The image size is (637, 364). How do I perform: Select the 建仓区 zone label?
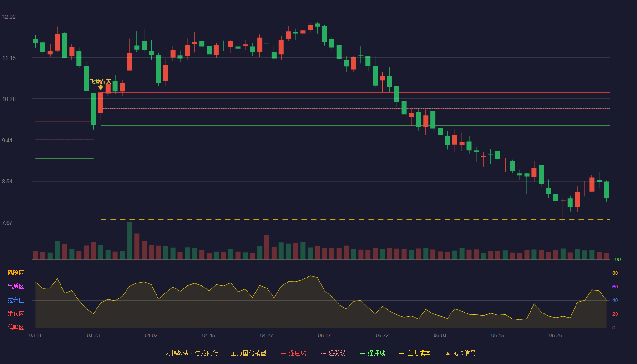[x=15, y=314]
